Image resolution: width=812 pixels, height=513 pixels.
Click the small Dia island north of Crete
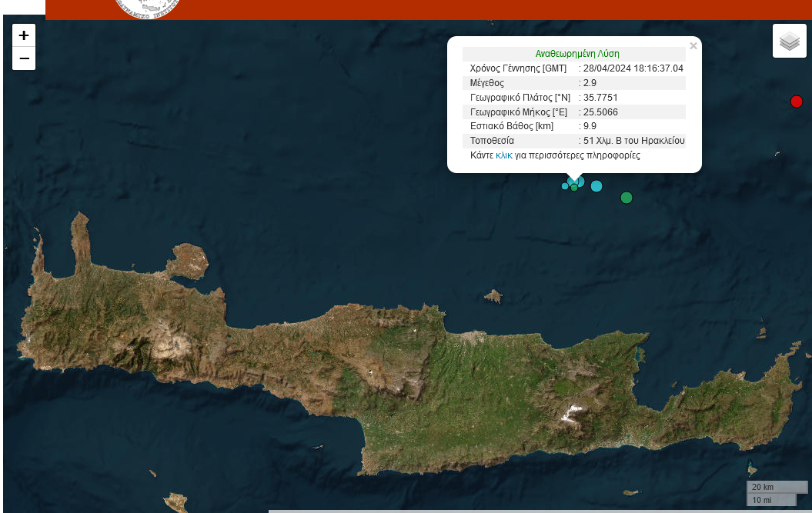pyautogui.click(x=493, y=296)
